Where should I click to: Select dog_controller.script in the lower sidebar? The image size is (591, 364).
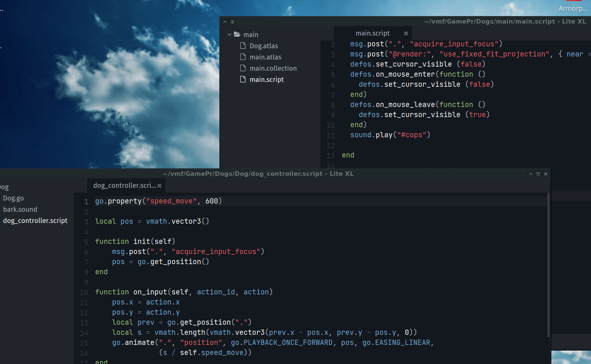pyautogui.click(x=35, y=221)
